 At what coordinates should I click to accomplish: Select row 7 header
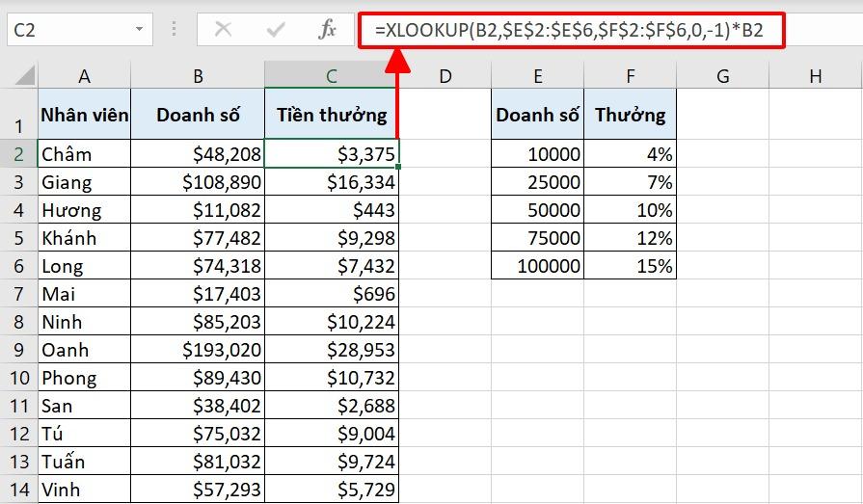click(18, 293)
